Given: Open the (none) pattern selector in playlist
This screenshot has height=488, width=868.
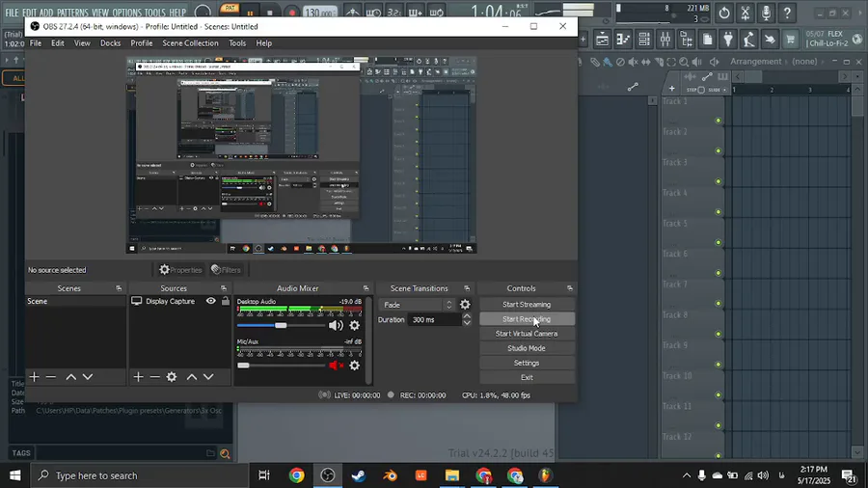Looking at the screenshot, I should point(804,62).
